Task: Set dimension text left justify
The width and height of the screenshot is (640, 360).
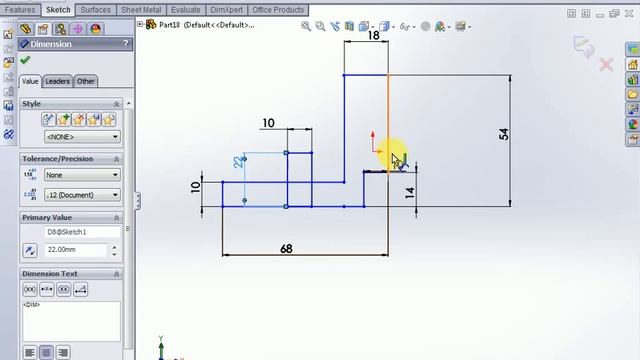Action: 30,352
